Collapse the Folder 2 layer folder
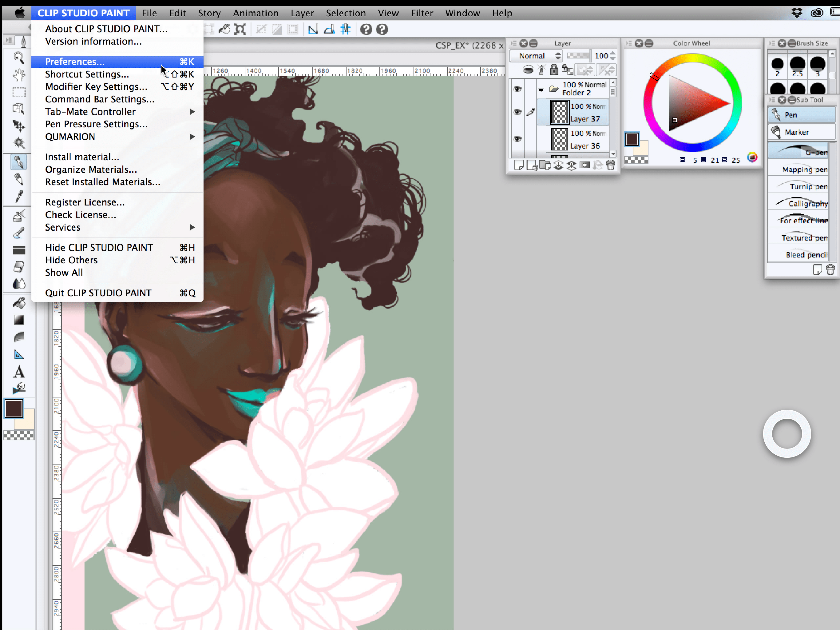The image size is (840, 630). click(541, 90)
